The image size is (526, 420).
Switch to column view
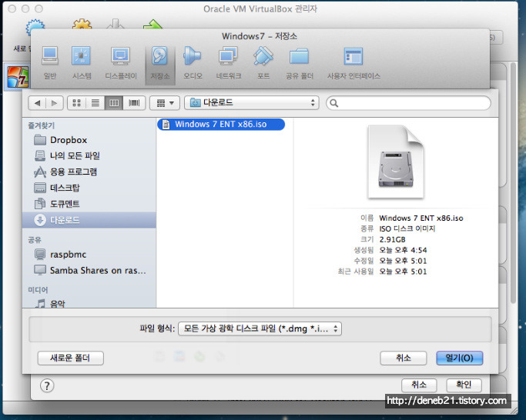coord(114,103)
